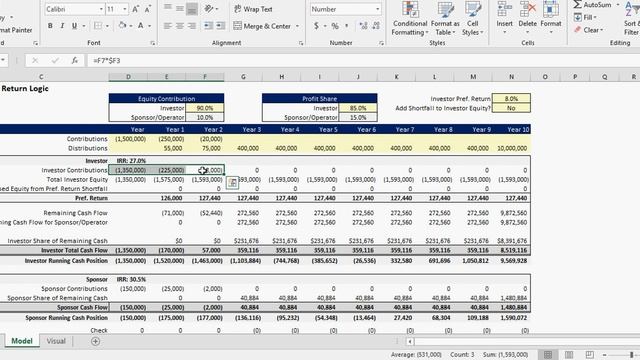Click the Auto Fill Options icon
The image size is (640, 360).
(232, 182)
